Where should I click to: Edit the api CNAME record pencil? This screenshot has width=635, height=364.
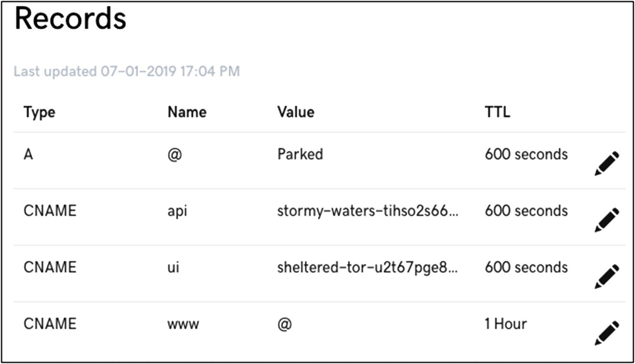pyautogui.click(x=606, y=220)
